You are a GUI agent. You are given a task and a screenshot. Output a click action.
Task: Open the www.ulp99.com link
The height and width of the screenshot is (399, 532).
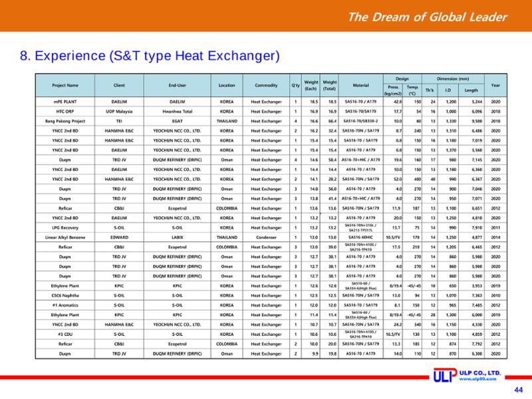pyautogui.click(x=477, y=379)
